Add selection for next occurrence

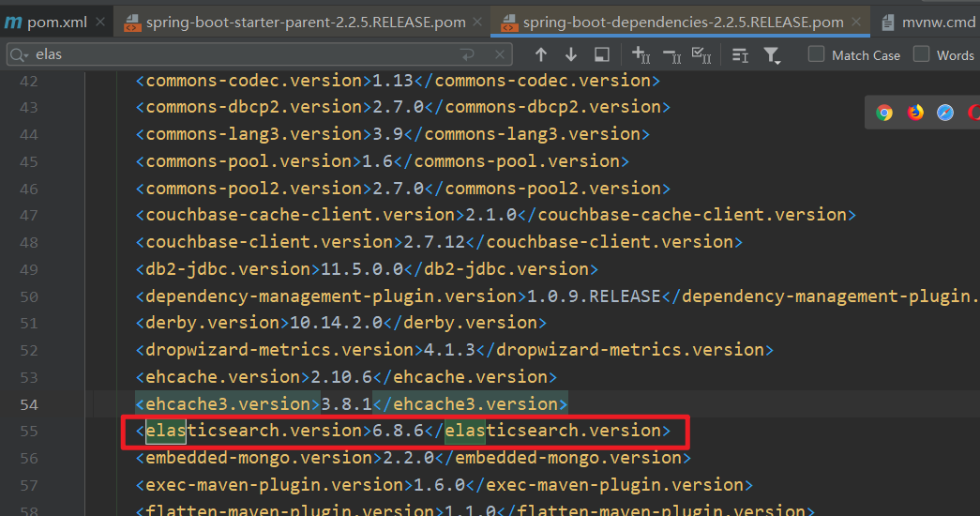click(x=641, y=55)
